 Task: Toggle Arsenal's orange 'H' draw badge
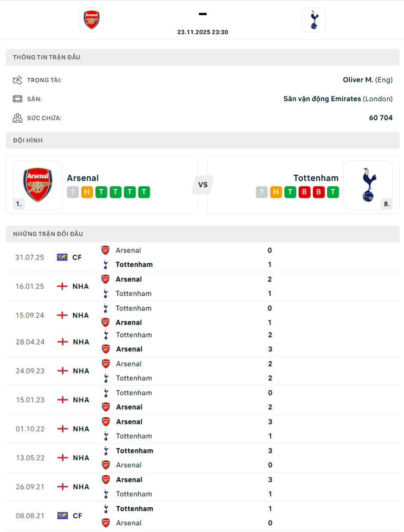(x=87, y=192)
